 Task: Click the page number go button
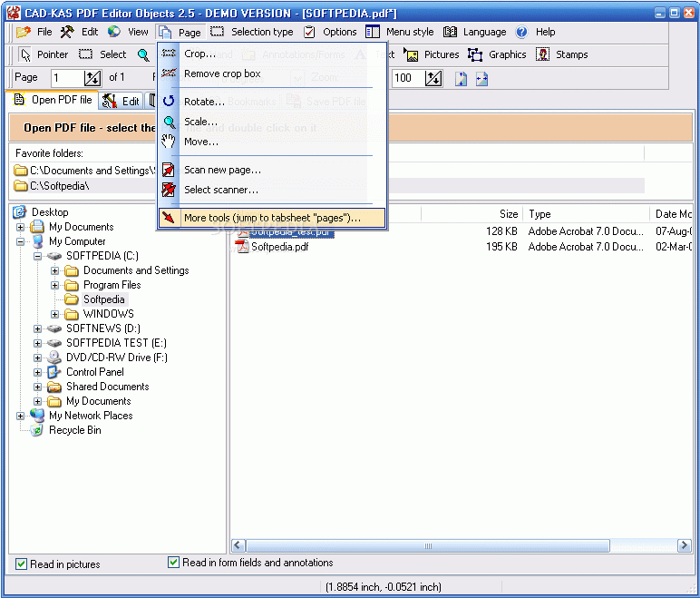coord(92,78)
